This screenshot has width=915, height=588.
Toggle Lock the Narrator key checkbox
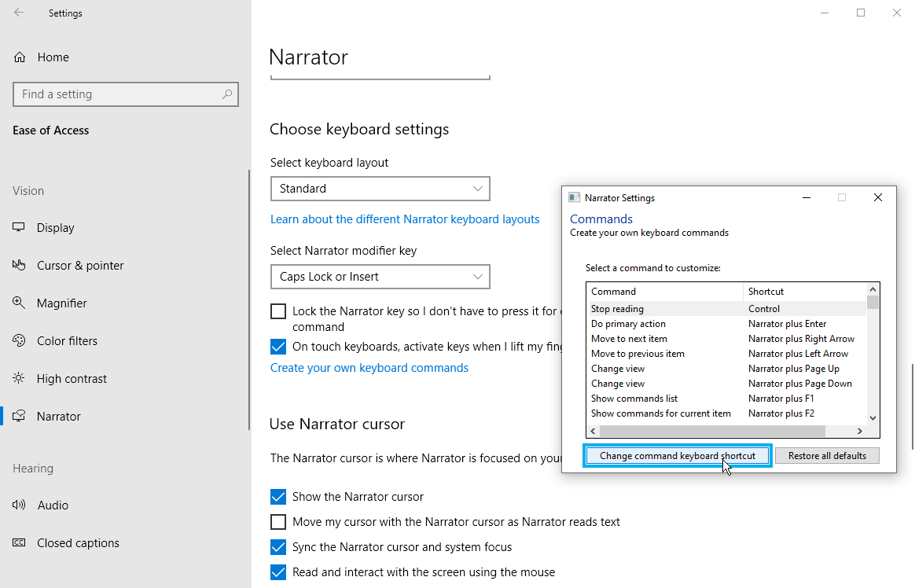coord(278,311)
